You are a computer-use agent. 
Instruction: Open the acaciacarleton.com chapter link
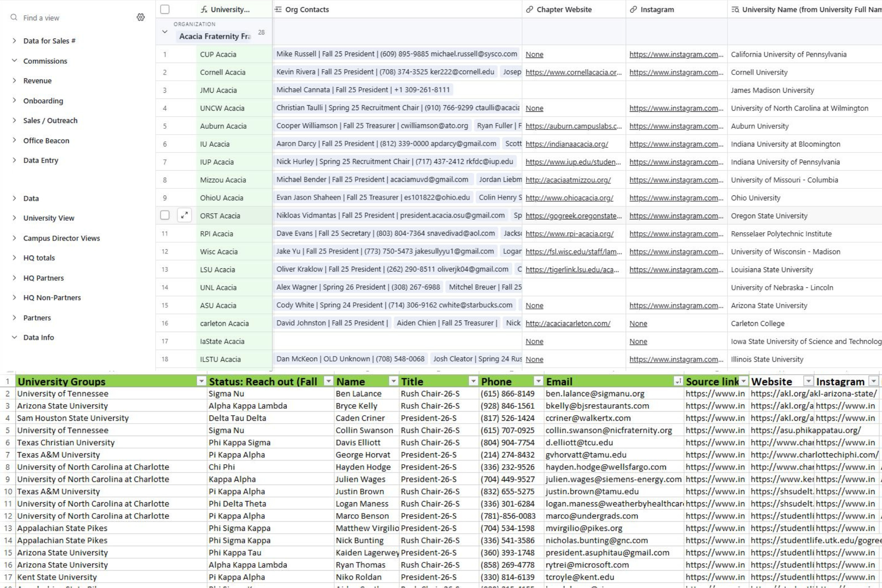coord(568,323)
